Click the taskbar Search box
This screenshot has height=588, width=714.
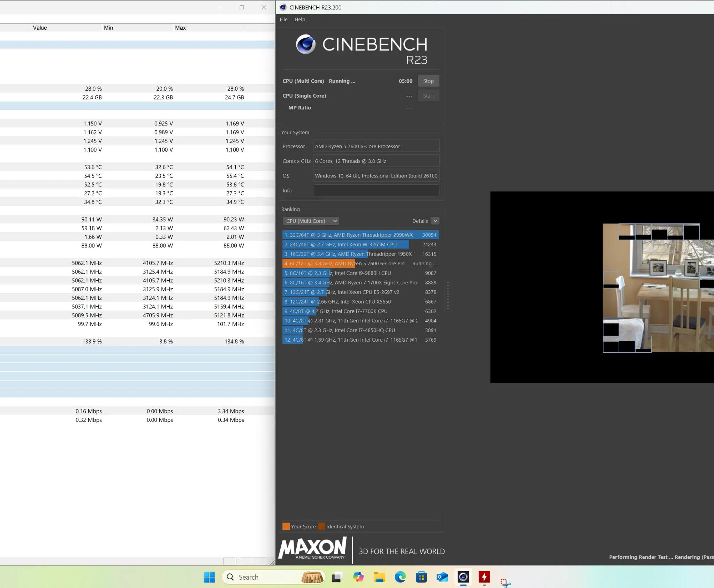[273, 577]
